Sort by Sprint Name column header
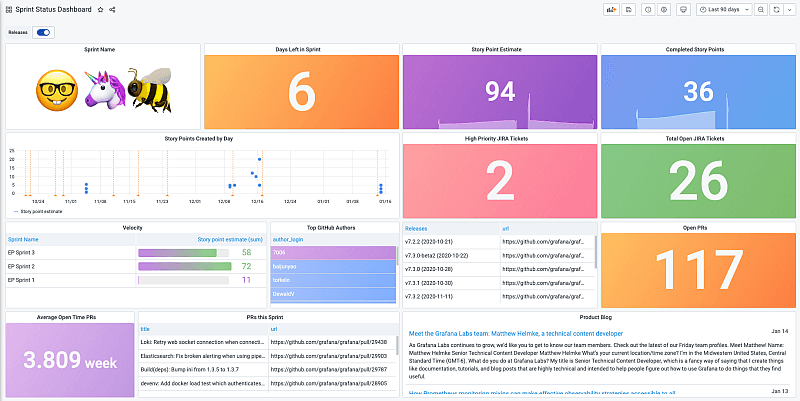Image resolution: width=800 pixels, height=401 pixels. point(23,239)
